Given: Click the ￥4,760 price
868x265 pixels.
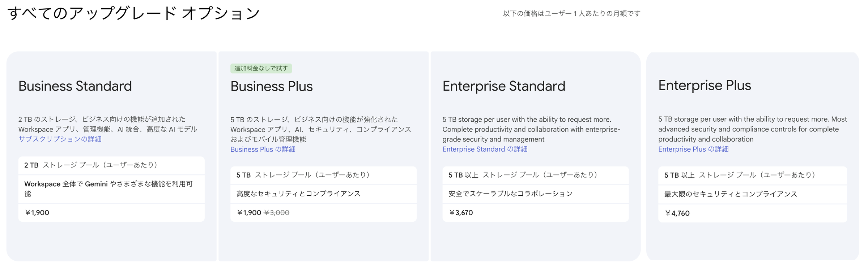Looking at the screenshot, I should point(677,213).
